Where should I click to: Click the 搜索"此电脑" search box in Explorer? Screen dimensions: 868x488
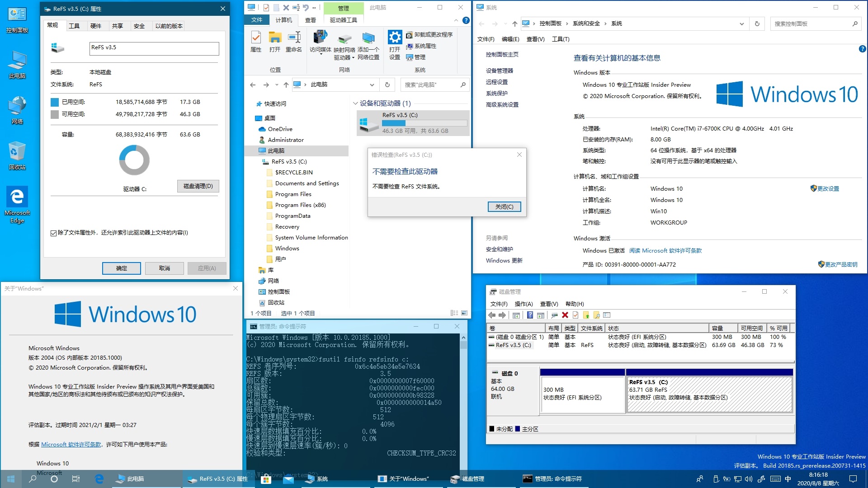(x=434, y=84)
